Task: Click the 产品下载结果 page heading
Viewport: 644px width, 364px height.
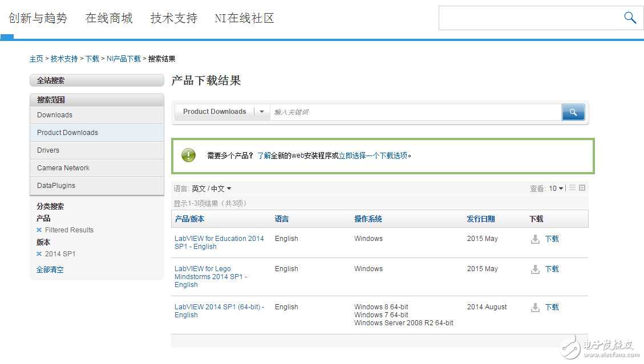Action: (206, 80)
